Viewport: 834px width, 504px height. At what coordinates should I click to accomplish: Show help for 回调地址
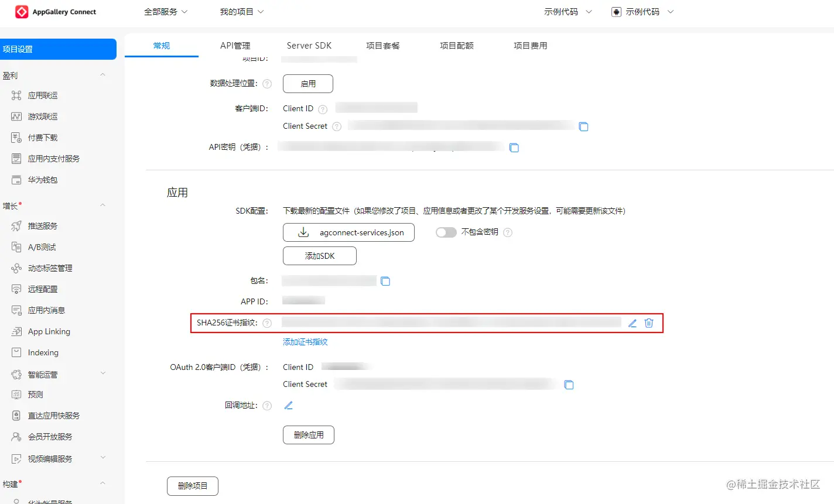coord(267,406)
